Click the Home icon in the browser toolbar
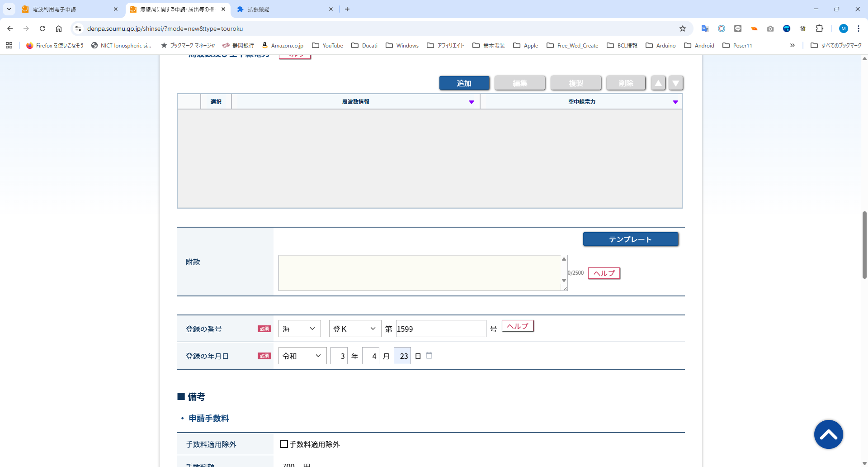 tap(59, 29)
